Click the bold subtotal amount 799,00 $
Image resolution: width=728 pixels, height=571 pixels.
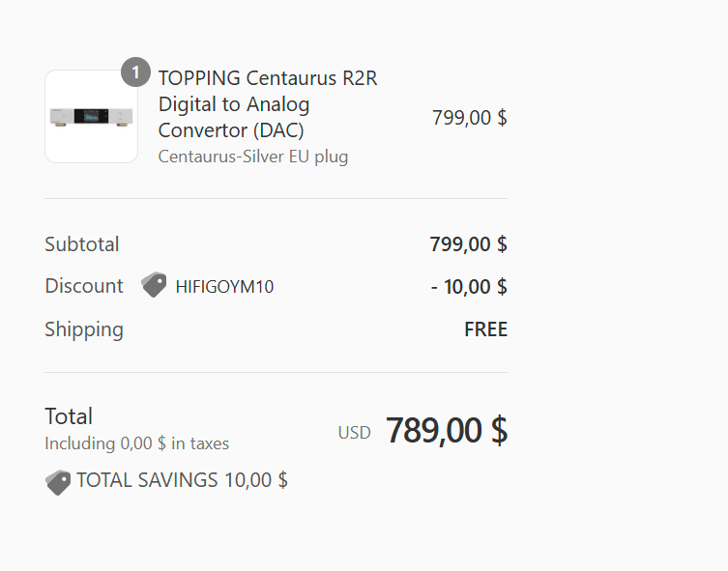[x=468, y=244]
